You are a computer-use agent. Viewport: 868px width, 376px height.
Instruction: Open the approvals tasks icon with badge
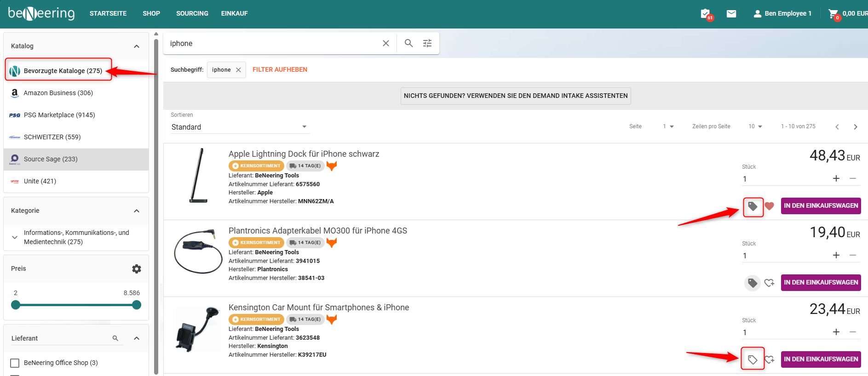click(706, 14)
